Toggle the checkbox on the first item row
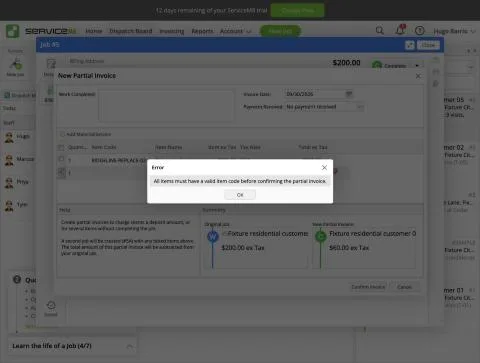Screen dimensions: 480x363 click(x=61, y=159)
